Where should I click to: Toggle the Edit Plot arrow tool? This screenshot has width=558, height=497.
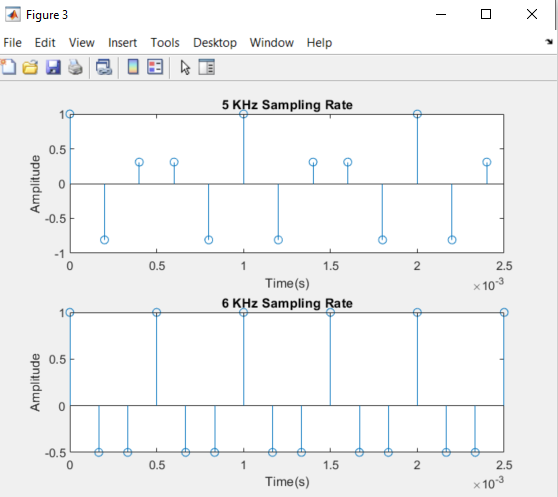(185, 67)
